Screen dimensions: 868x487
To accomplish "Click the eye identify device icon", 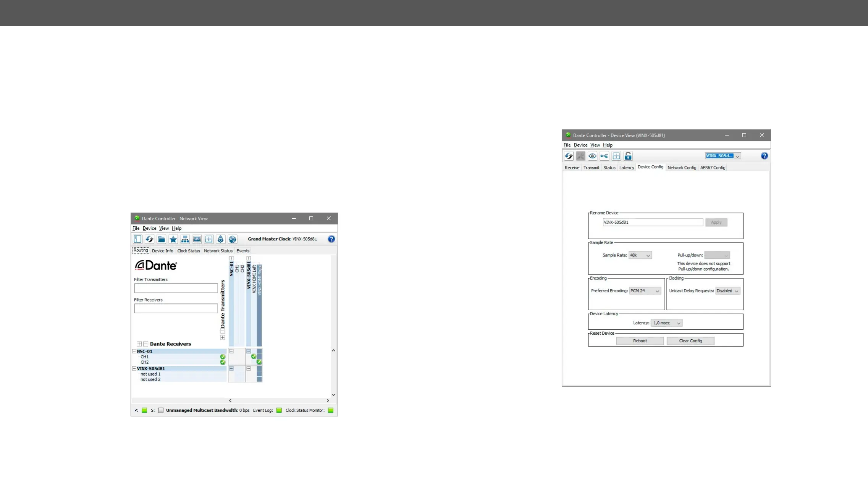I will click(x=592, y=156).
